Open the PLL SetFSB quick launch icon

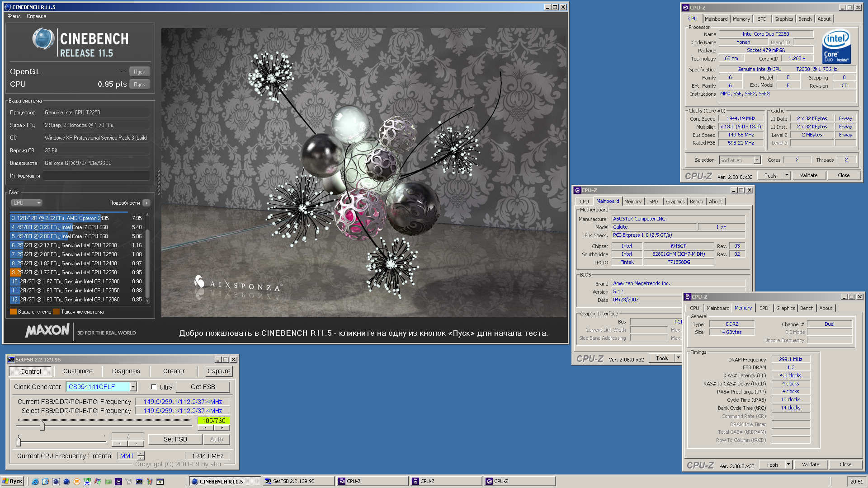[139, 482]
